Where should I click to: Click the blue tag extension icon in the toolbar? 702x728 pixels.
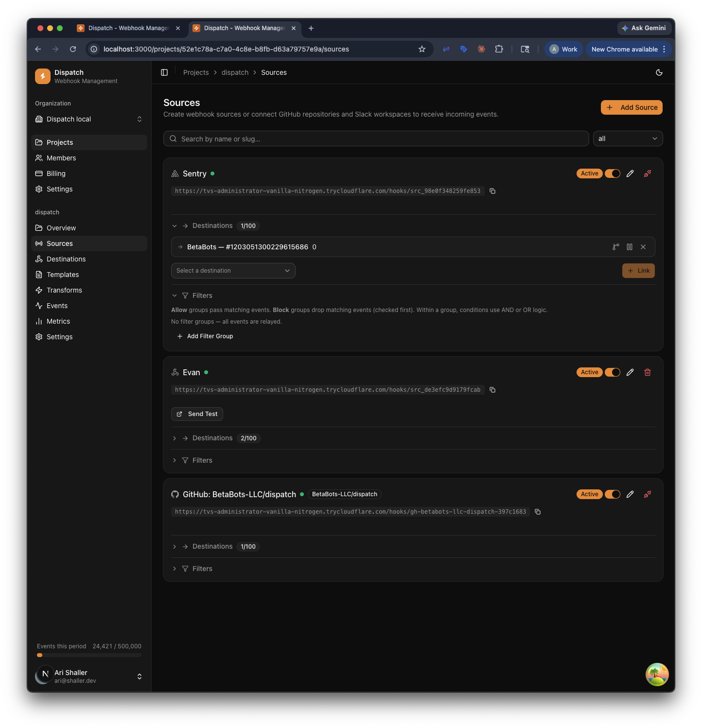[464, 49]
